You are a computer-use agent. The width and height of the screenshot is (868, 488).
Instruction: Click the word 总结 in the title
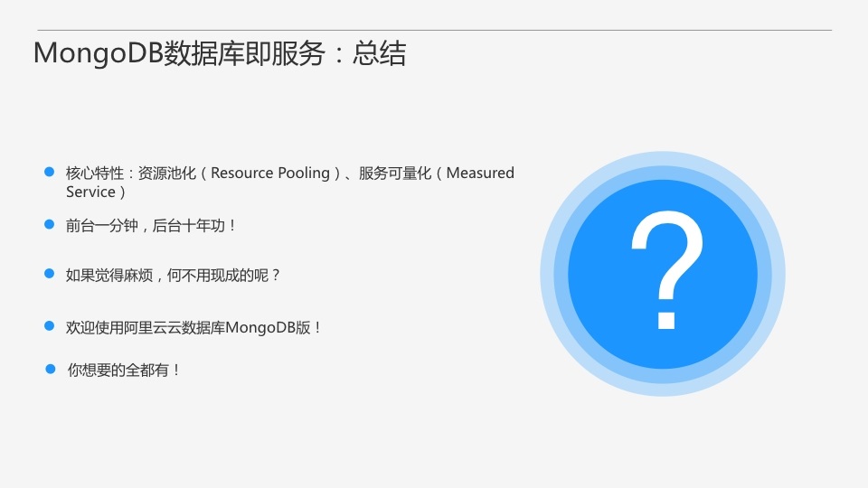(x=380, y=53)
